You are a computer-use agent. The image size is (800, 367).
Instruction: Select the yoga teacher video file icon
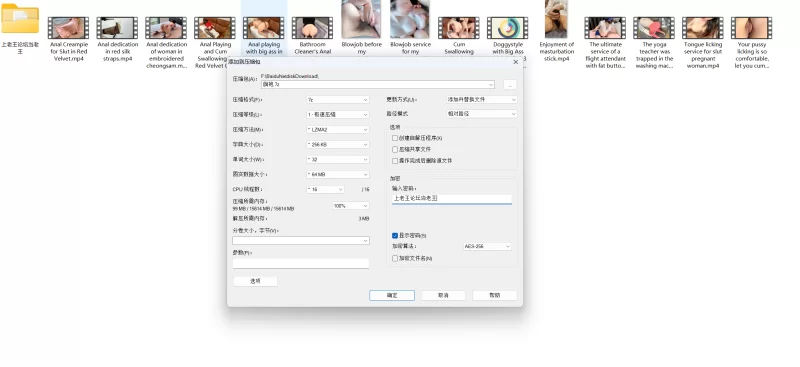tap(654, 28)
